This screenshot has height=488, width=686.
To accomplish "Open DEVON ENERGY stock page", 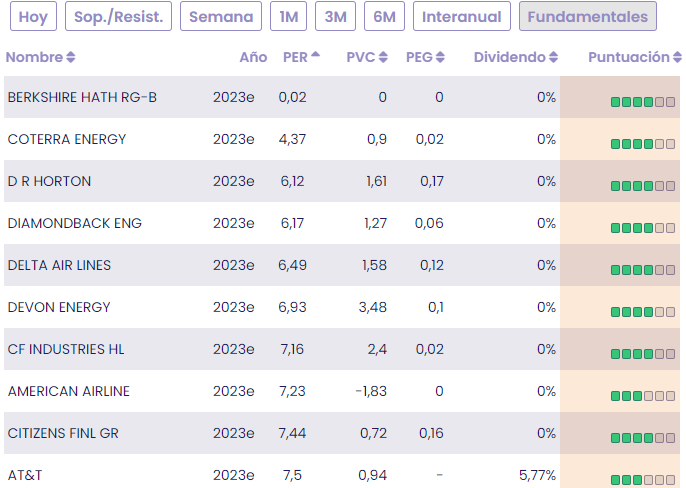I will (x=59, y=307).
